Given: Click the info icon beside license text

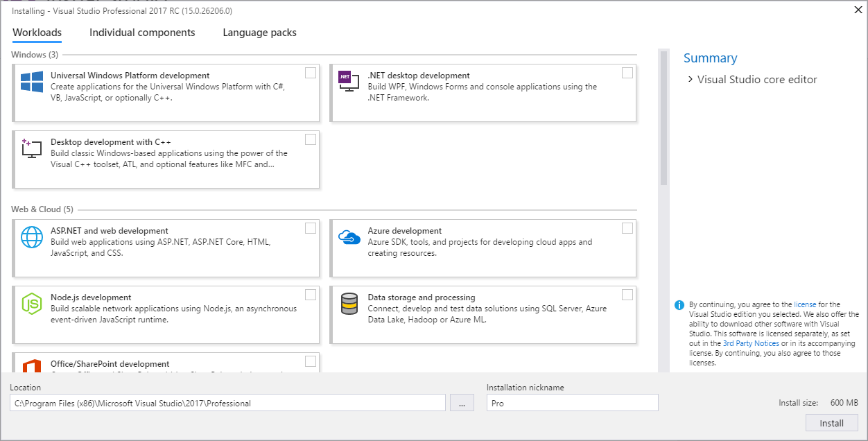Looking at the screenshot, I should (x=679, y=305).
